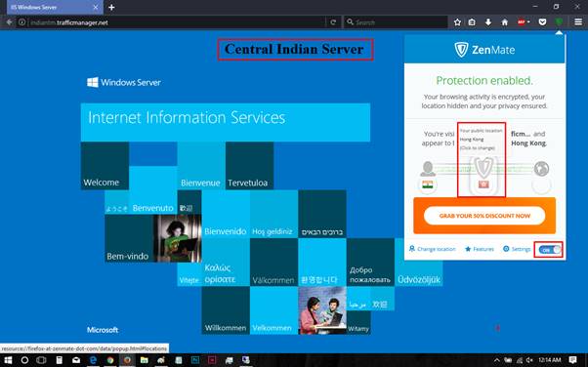Click the volume icon in the system tray

[529, 360]
